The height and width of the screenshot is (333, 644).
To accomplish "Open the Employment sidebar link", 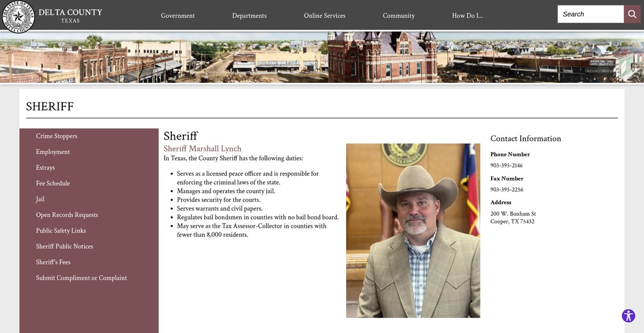I will pos(53,152).
